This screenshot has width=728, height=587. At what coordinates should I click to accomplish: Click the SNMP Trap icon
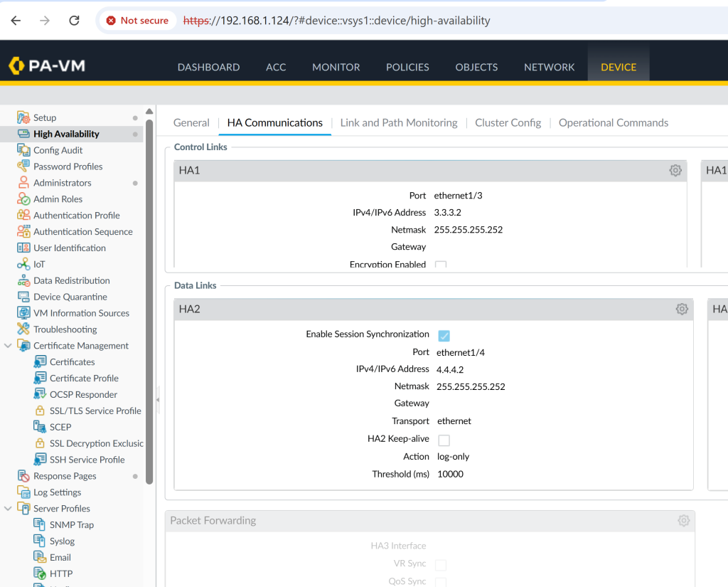40,524
